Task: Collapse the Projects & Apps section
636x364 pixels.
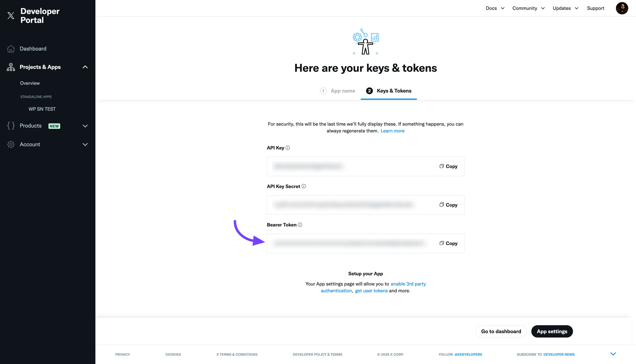Action: [x=85, y=67]
